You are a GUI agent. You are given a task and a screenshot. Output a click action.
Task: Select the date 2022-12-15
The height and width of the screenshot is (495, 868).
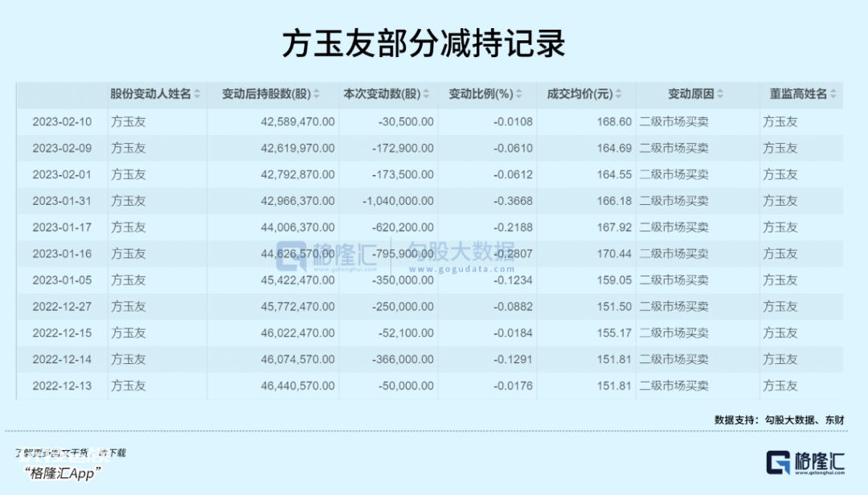tap(62, 333)
